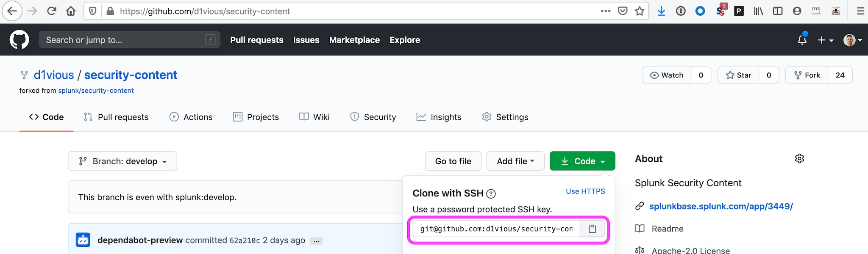The image size is (868, 254).
Task: Click the browser address bar URL
Action: click(x=205, y=11)
